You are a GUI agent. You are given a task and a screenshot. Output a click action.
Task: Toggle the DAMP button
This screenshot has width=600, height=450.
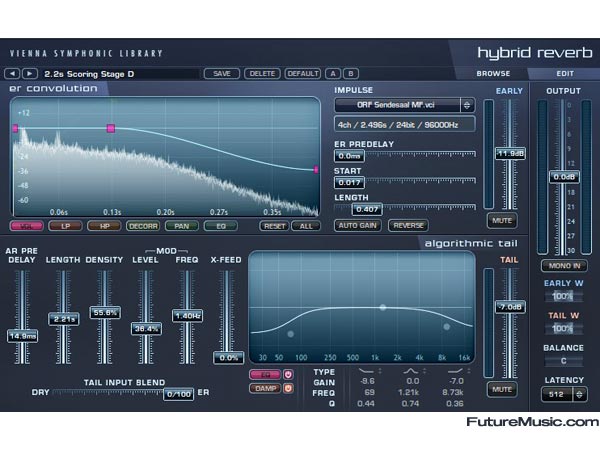(265, 389)
